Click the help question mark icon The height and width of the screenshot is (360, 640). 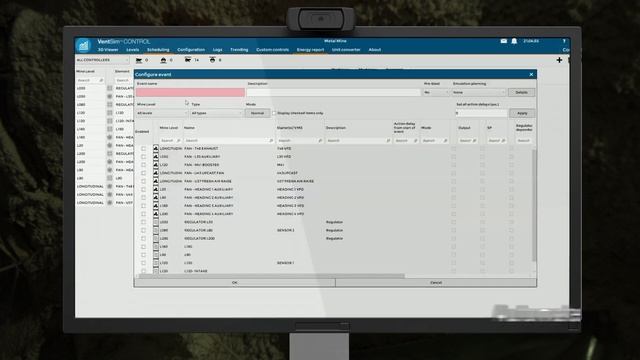click(564, 41)
